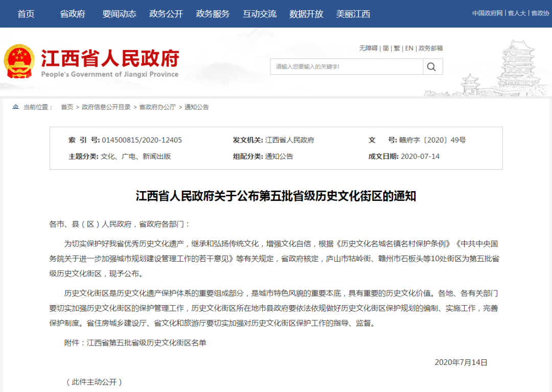Click index number 014500815/2020-12405
Screen dimensions: 552x392
(x=142, y=140)
